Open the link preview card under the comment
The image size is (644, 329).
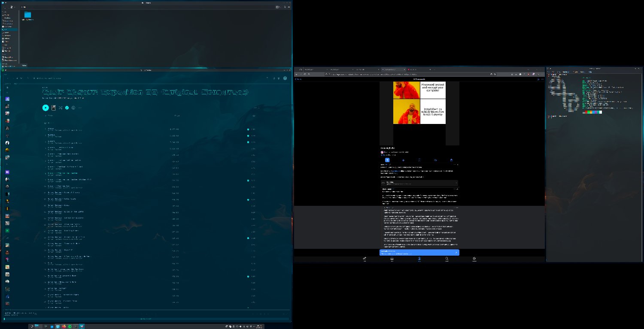[419, 183]
